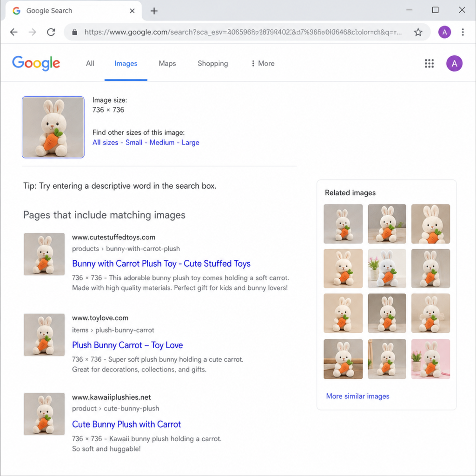This screenshot has width=476, height=476.
Task: Open middle related image in bottom row
Action: 387,359
